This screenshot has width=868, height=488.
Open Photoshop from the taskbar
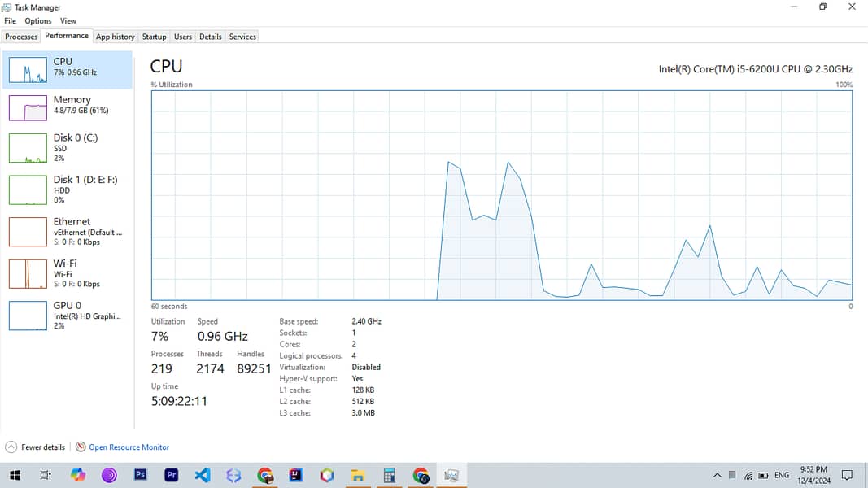tap(140, 475)
